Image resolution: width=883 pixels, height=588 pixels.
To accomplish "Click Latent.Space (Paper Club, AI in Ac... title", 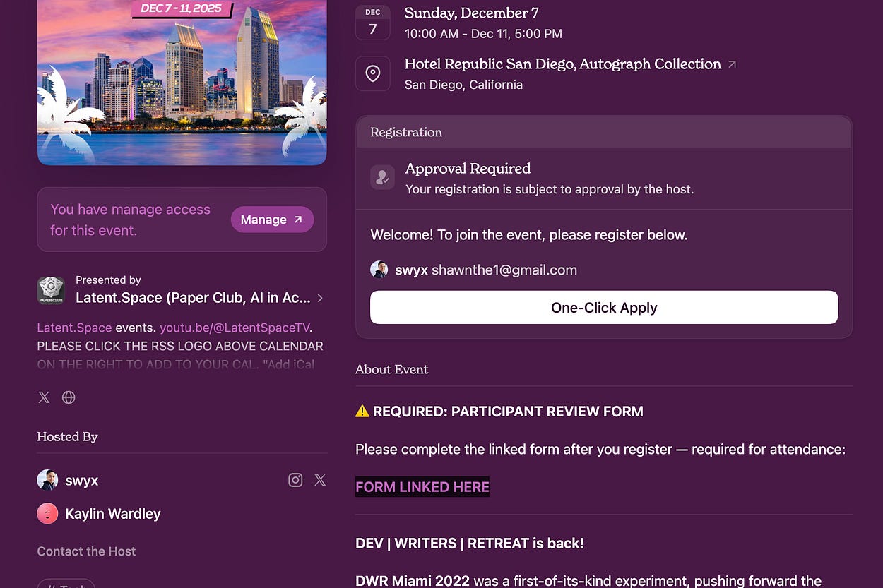I will [x=193, y=298].
